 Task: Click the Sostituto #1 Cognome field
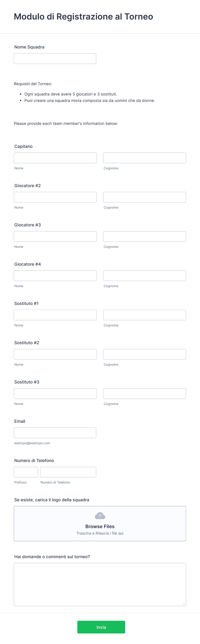click(x=144, y=315)
